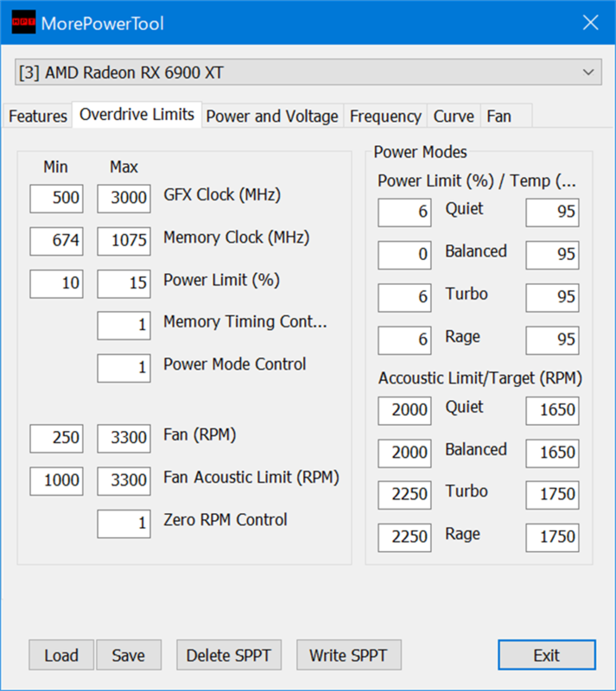Edit GFX Clock Max field showing 3000
Screen dimensions: 616x691
(124, 199)
